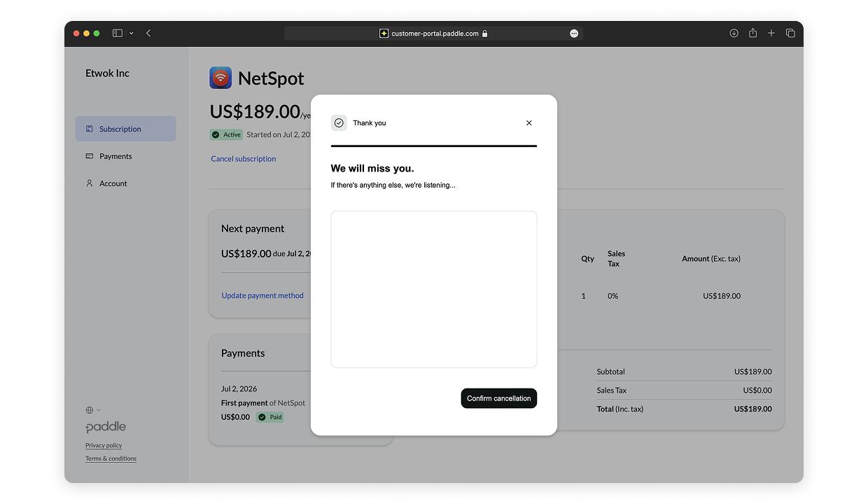Click the Active status badge
The width and height of the screenshot is (868, 504).
point(227,134)
